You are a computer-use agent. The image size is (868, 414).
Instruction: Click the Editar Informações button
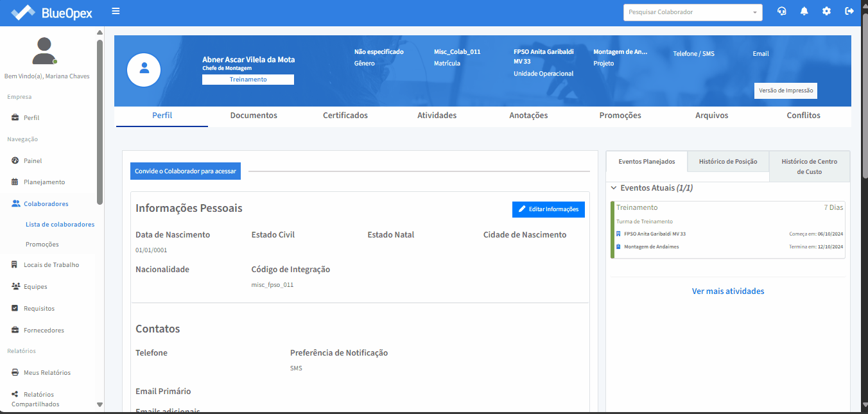point(548,209)
